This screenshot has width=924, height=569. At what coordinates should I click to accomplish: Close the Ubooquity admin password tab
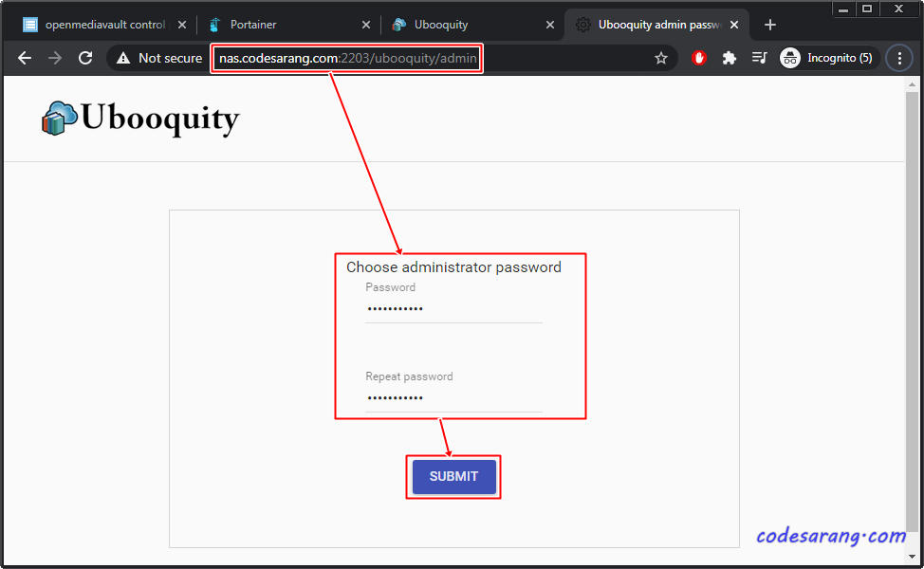[x=734, y=25]
